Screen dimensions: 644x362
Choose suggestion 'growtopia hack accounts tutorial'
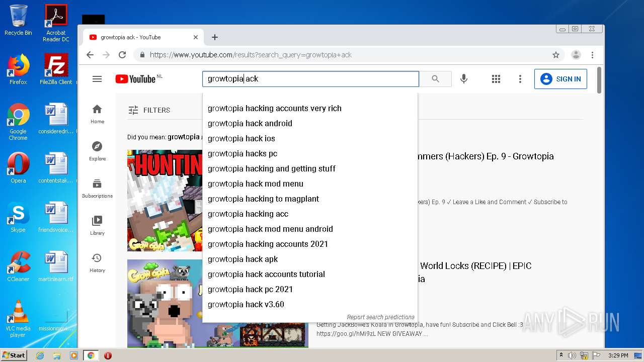pos(310,274)
